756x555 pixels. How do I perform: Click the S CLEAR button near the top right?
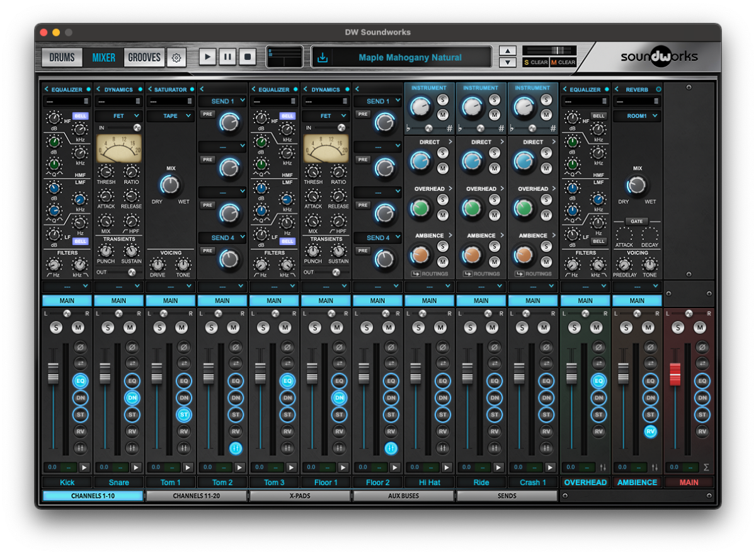click(535, 62)
